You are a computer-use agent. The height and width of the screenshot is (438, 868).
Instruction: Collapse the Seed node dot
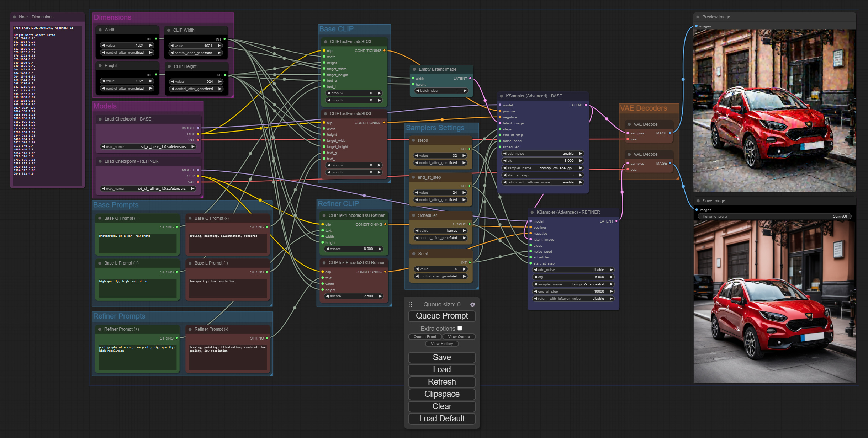click(413, 254)
